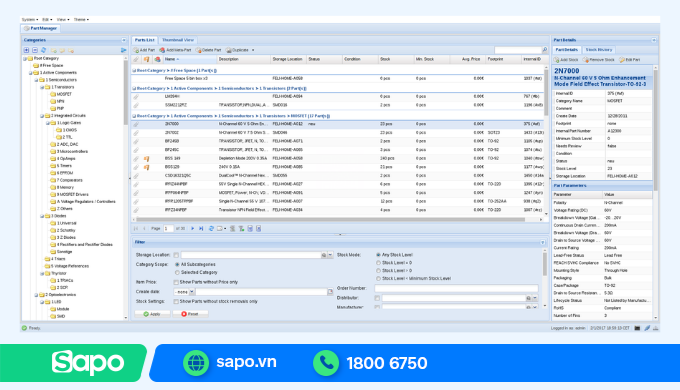This screenshot has height=390, width=680.
Task: Click the Add Meta-Part button
Action: coord(175,50)
